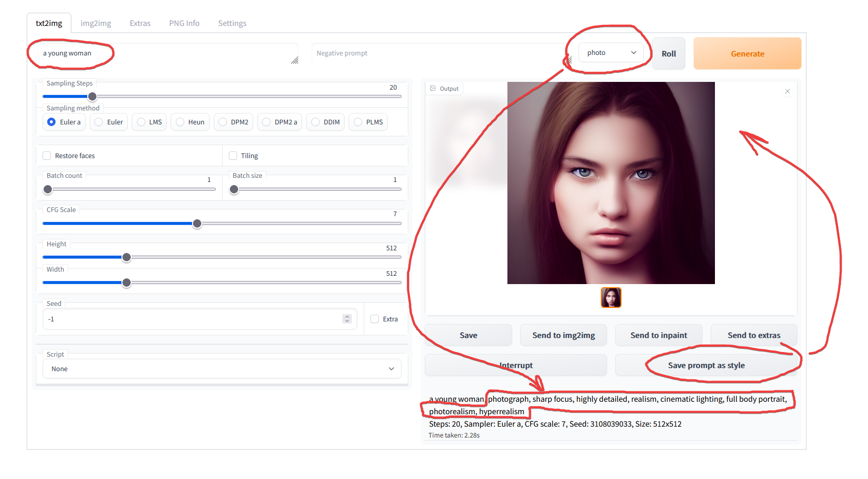Select the generated image thumbnail
This screenshot has width=868, height=479.
click(611, 297)
